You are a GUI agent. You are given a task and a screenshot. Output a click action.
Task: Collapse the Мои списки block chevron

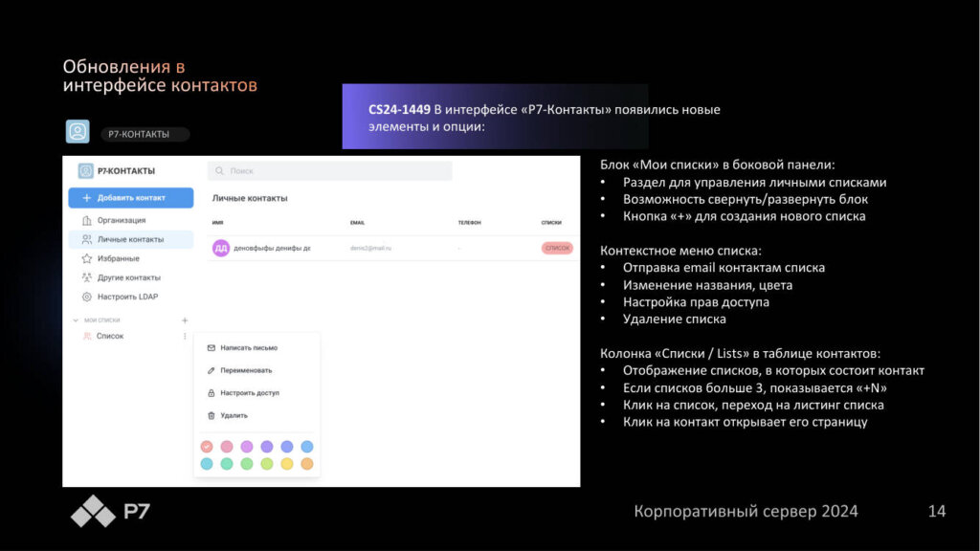pos(76,320)
